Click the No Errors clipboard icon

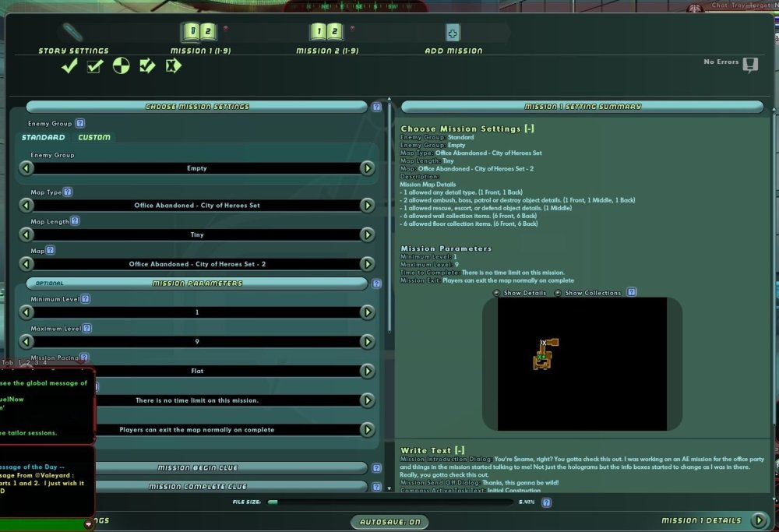(x=749, y=65)
